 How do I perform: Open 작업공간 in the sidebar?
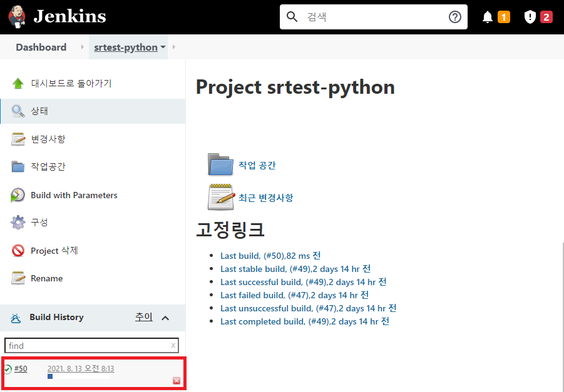coord(48,167)
